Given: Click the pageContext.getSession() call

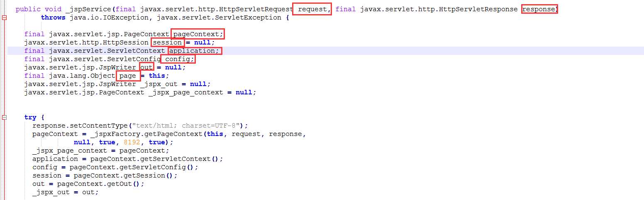Looking at the screenshot, I should [126, 175].
